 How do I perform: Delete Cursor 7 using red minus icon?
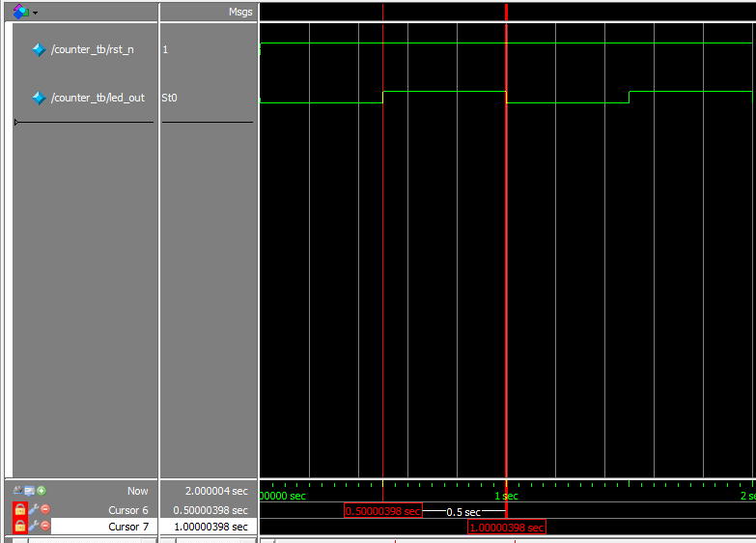tap(44, 526)
